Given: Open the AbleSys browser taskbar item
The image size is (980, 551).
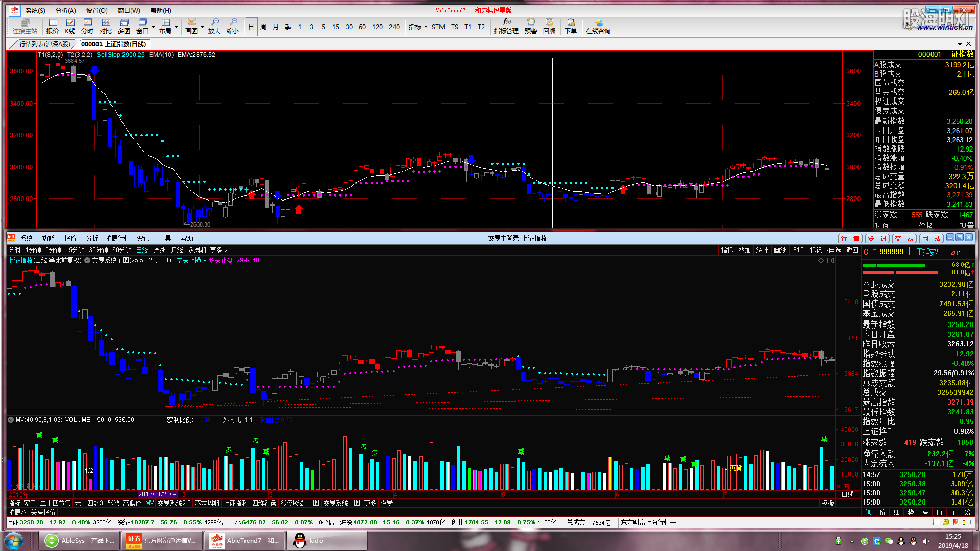Looking at the screenshot, I should 79,541.
